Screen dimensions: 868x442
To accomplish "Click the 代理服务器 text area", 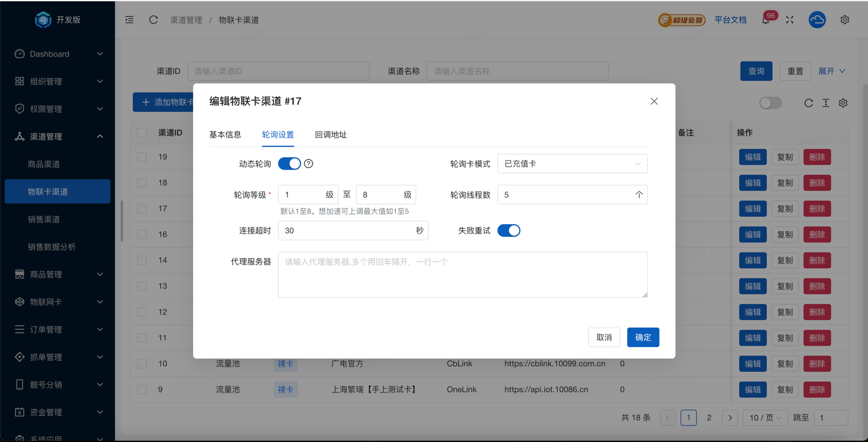I will (x=462, y=275).
